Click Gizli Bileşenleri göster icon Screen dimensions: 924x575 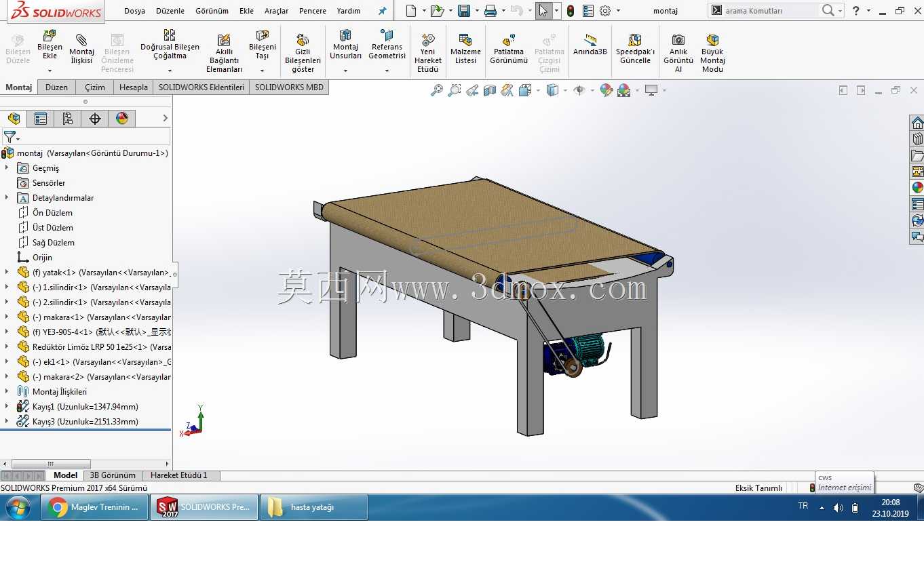(x=303, y=40)
